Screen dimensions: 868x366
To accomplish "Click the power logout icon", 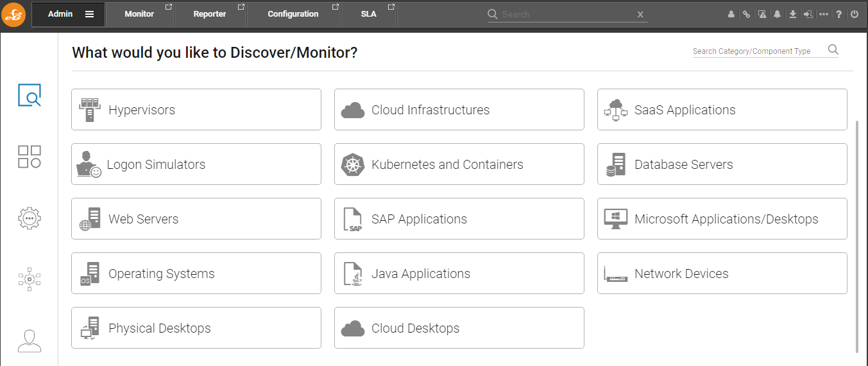I will (854, 14).
